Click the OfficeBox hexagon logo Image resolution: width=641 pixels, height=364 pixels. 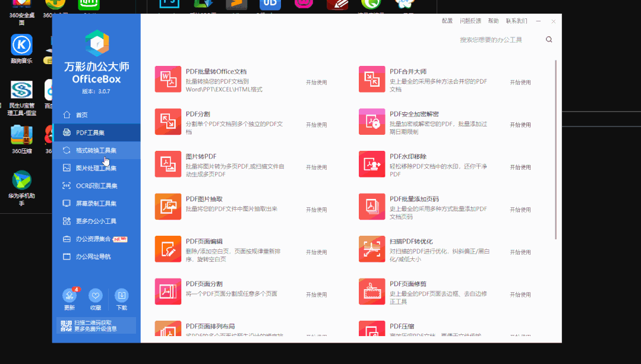pyautogui.click(x=97, y=43)
